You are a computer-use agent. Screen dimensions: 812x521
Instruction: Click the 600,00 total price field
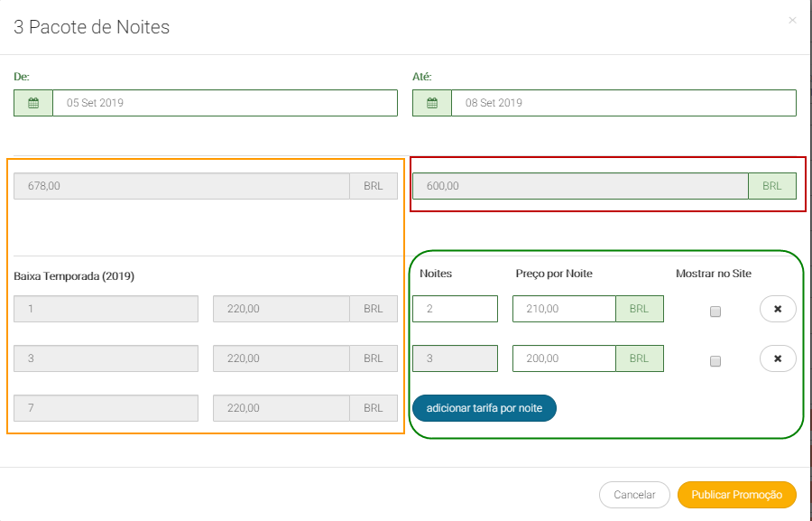pyautogui.click(x=580, y=186)
